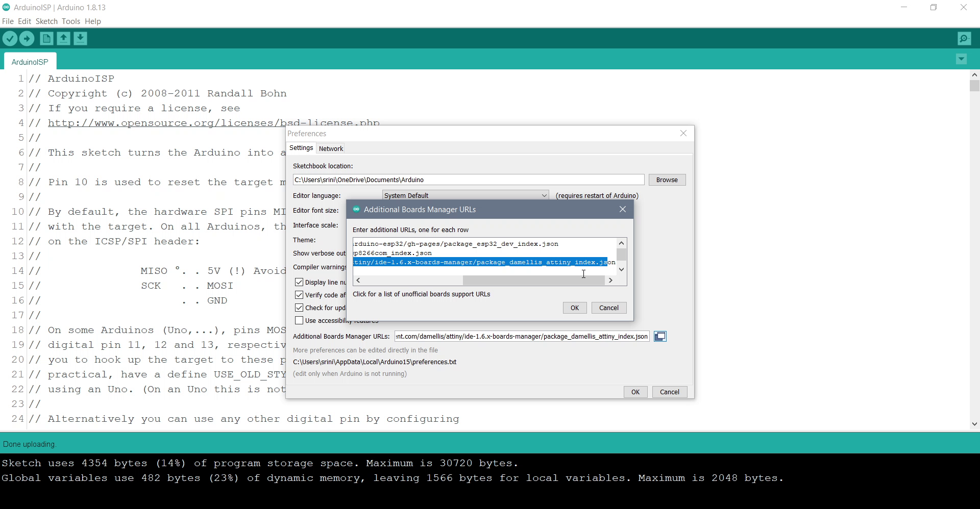The height and width of the screenshot is (509, 980).
Task: Click the right scroll arrow in the URLs box
Action: click(610, 281)
